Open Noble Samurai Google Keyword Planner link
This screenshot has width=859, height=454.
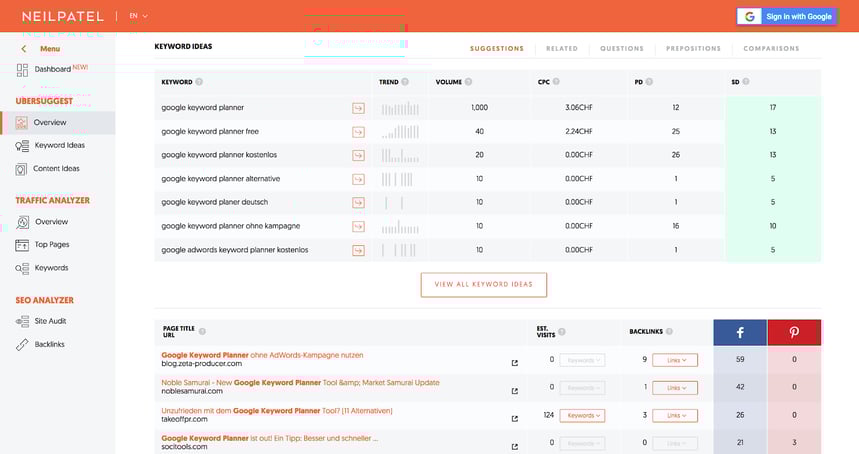point(300,383)
